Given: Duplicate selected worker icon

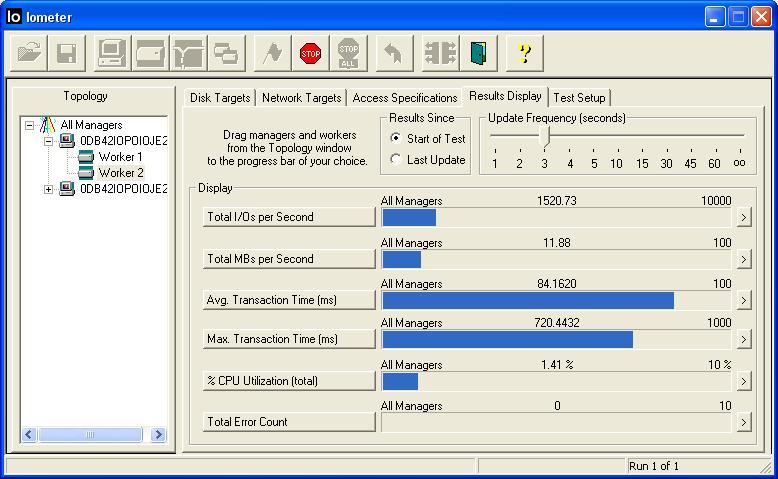Looking at the screenshot, I should (227, 53).
